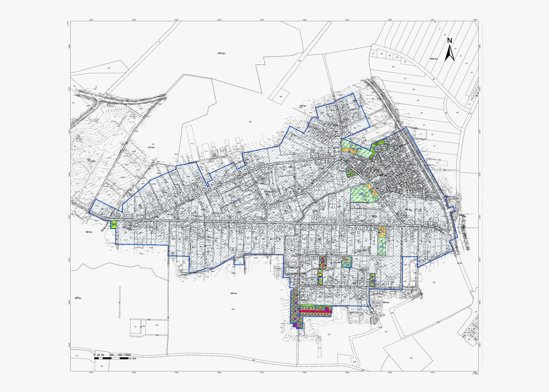The height and width of the screenshot is (392, 549).
Task: Click the block label 'גוש 319'
Action: [151, 147]
